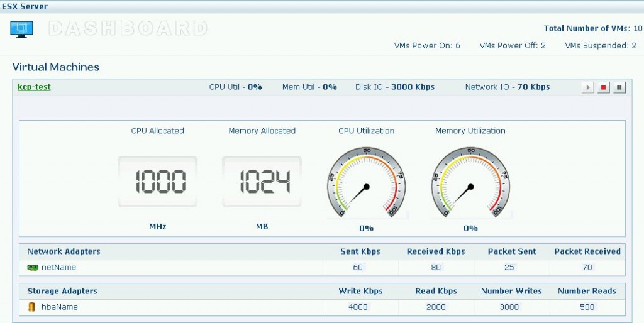Select the hbaName storage adapter row

coord(60,307)
